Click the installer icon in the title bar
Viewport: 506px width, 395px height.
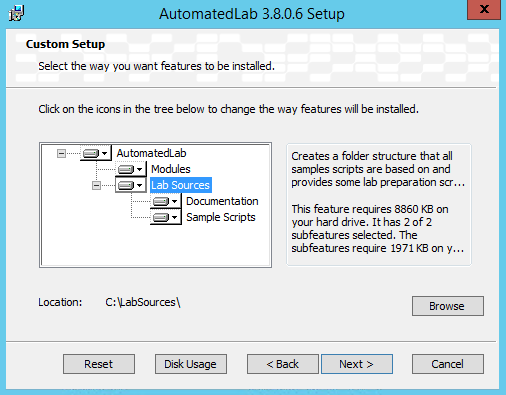click(16, 13)
